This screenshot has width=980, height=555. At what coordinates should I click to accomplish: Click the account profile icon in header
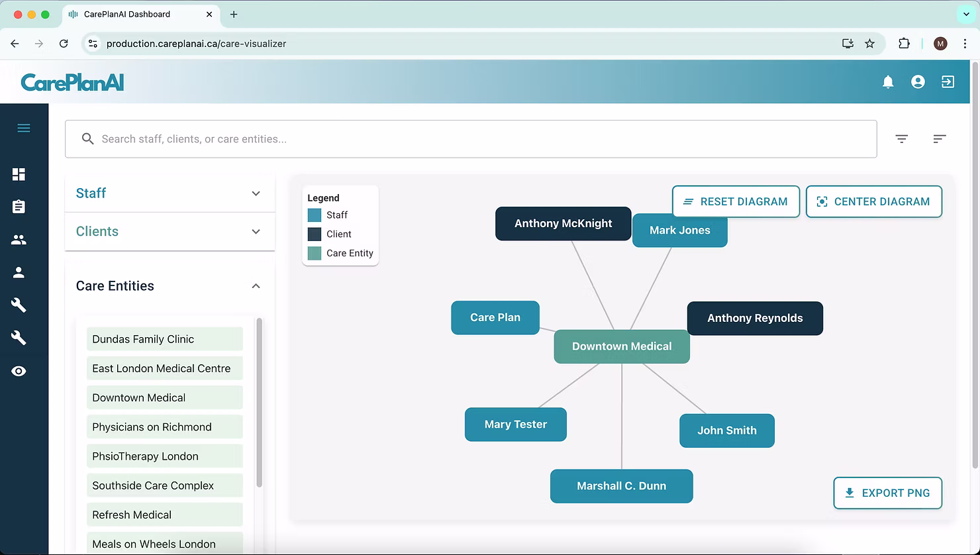(918, 81)
